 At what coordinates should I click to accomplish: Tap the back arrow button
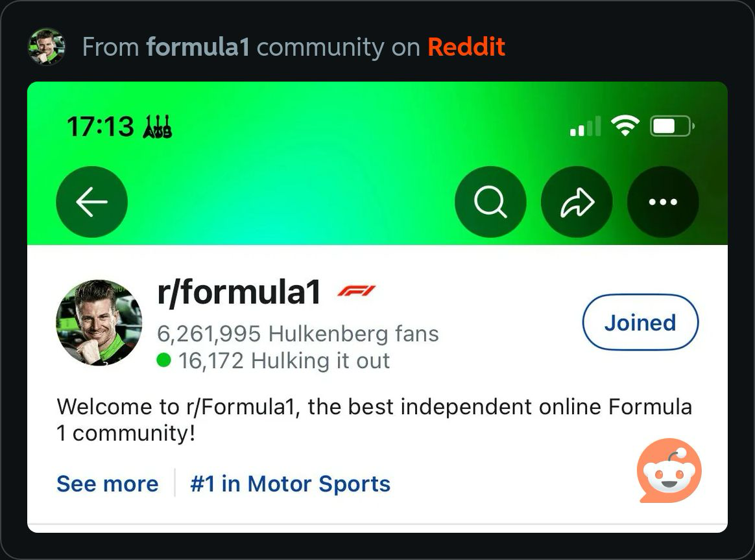[91, 202]
